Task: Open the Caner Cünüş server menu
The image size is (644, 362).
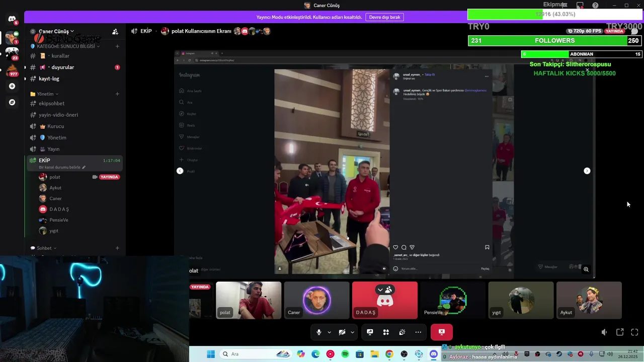Action: (x=56, y=31)
